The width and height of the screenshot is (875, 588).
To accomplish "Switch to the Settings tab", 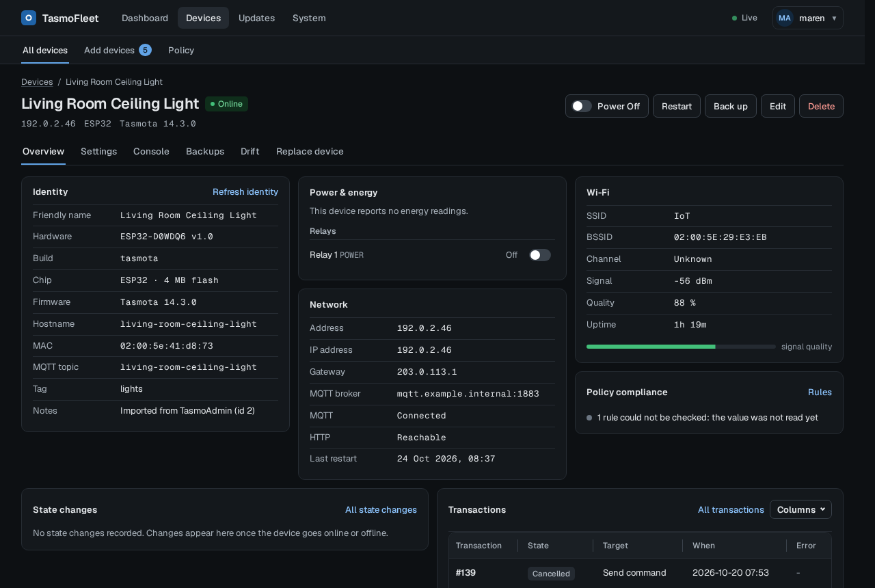I will coord(98,151).
